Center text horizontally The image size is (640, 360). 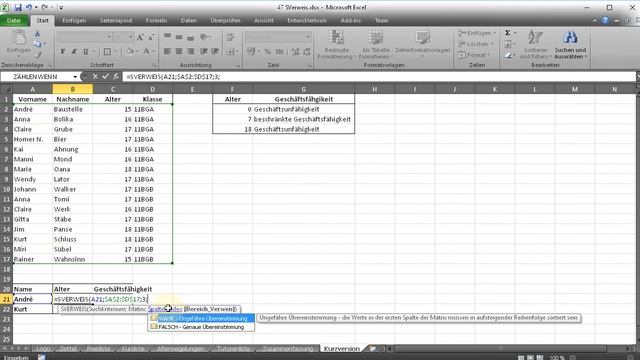[x=179, y=51]
